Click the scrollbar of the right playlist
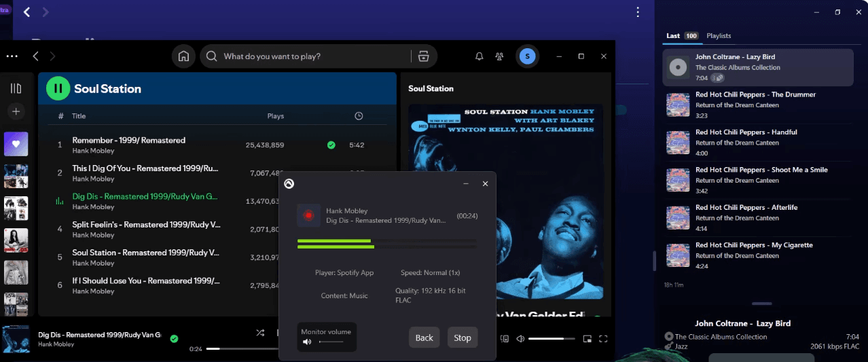Screen dimensions: 868x362 (655, 261)
